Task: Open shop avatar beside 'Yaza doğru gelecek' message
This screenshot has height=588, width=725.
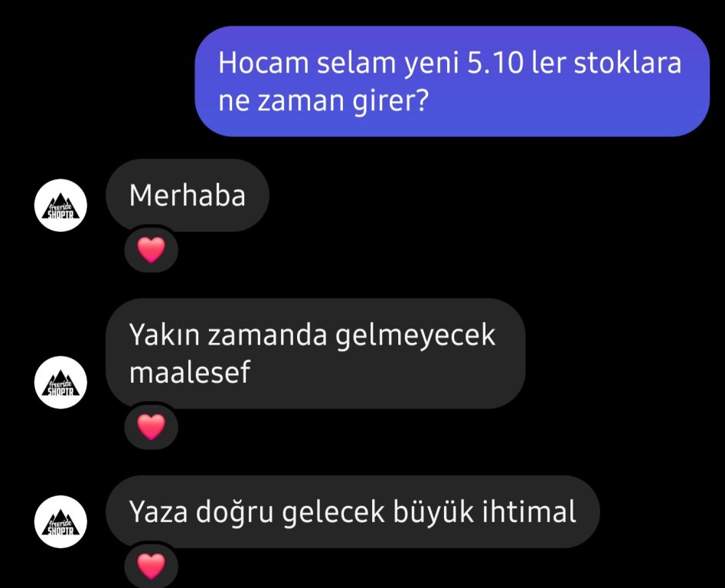Action: coord(60,522)
